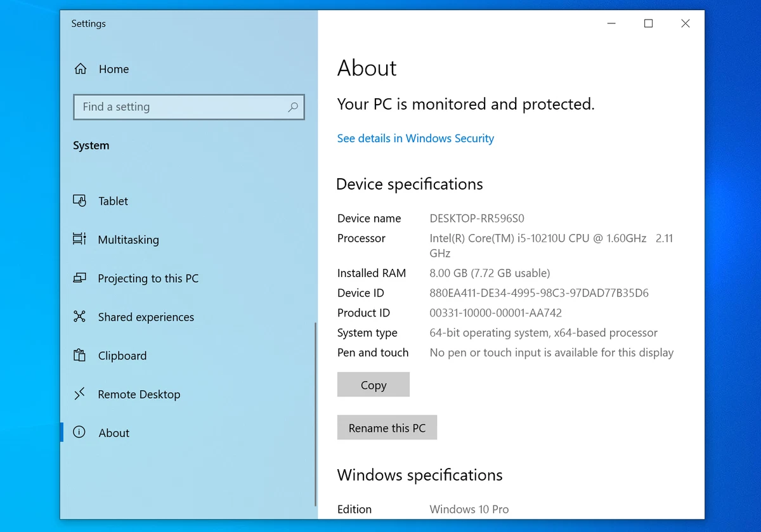Click the Windows specifications heading
The image size is (761, 532).
(x=420, y=475)
